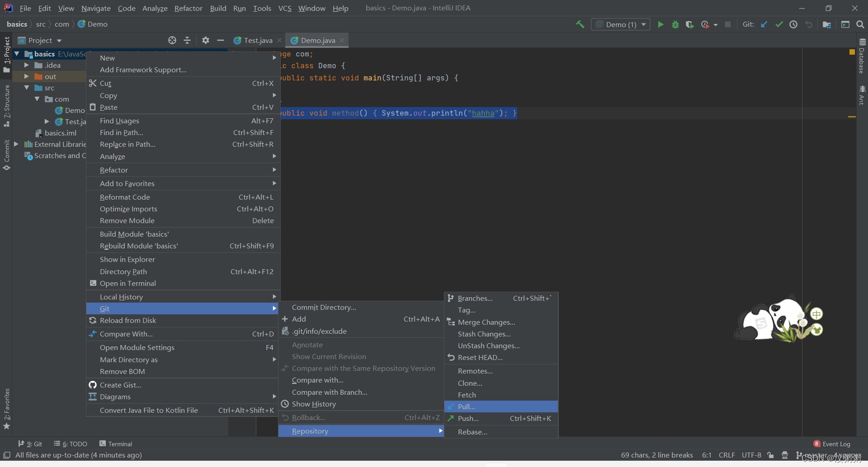The width and height of the screenshot is (868, 467).
Task: Click Collapse All icon in Project panel
Action: tap(187, 40)
